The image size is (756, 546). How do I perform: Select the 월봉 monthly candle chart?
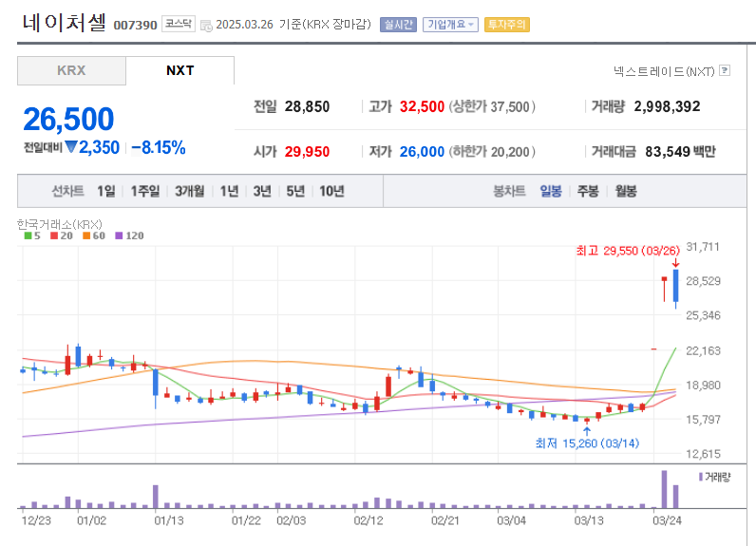tap(626, 191)
